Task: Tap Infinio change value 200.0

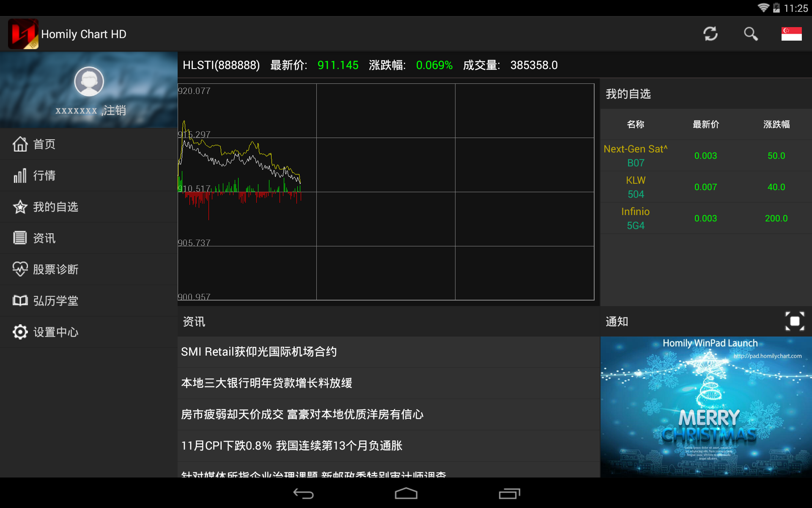Action: coord(776,218)
